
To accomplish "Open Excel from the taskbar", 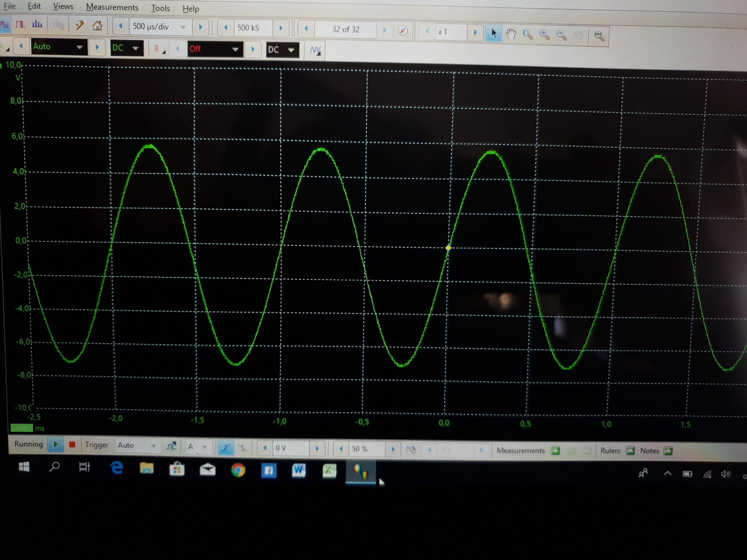I will (330, 471).
